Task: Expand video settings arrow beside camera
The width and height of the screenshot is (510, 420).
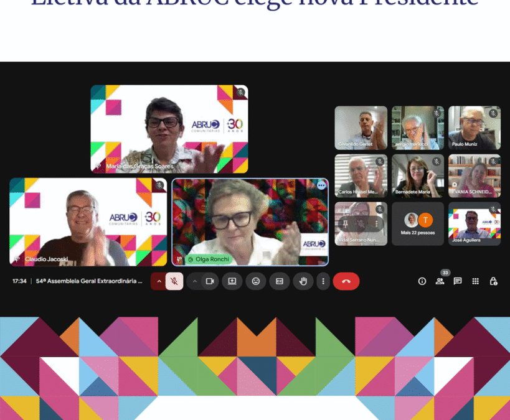Action: pos(194,281)
